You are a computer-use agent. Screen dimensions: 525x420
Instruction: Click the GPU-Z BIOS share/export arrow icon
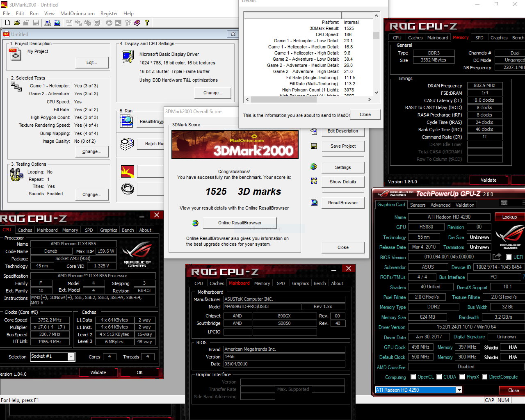497,257
